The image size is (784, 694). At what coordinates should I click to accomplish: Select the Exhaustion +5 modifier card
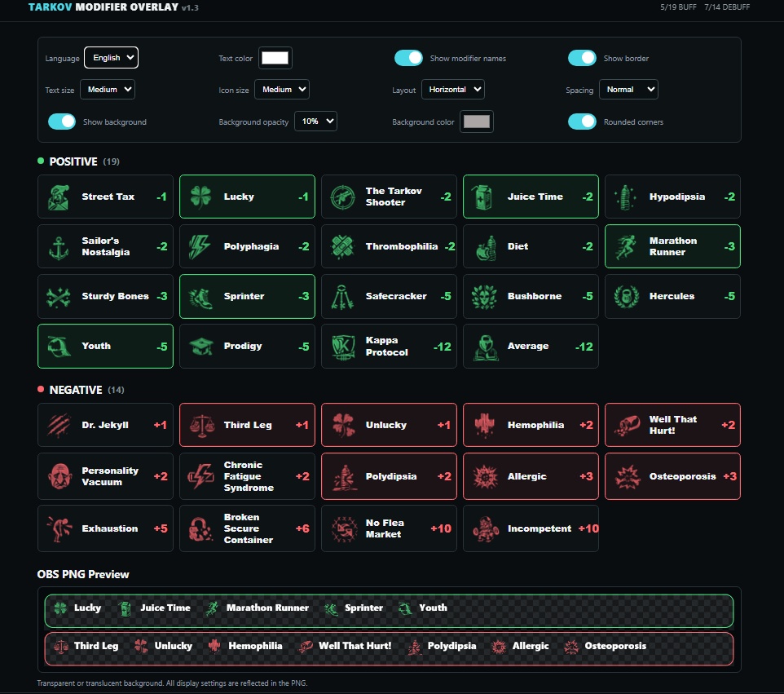105,528
